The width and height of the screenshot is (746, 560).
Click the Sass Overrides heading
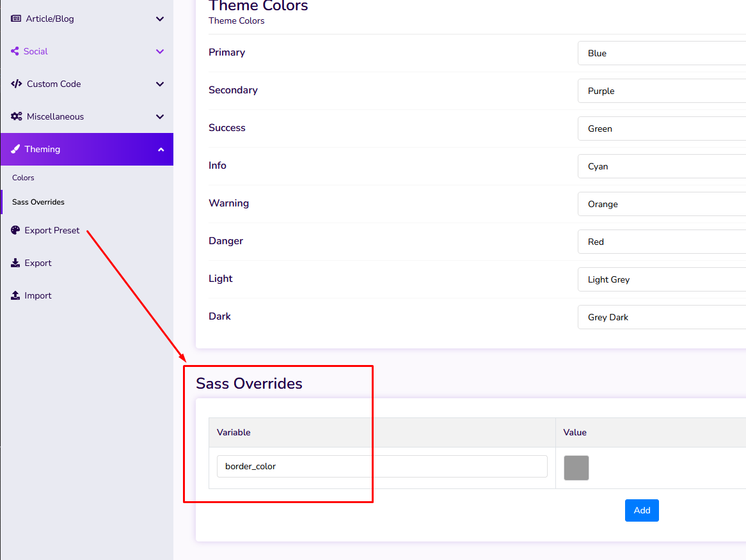(249, 383)
